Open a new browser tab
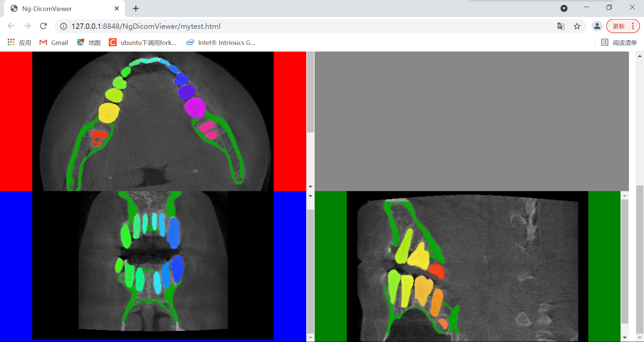Viewport: 644px width, 342px height. pos(136,8)
